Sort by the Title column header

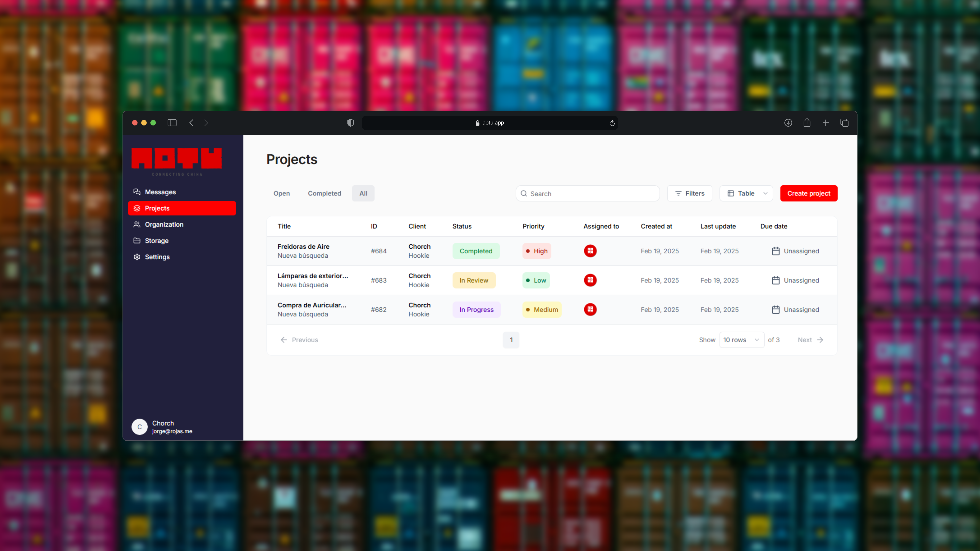pyautogui.click(x=284, y=226)
